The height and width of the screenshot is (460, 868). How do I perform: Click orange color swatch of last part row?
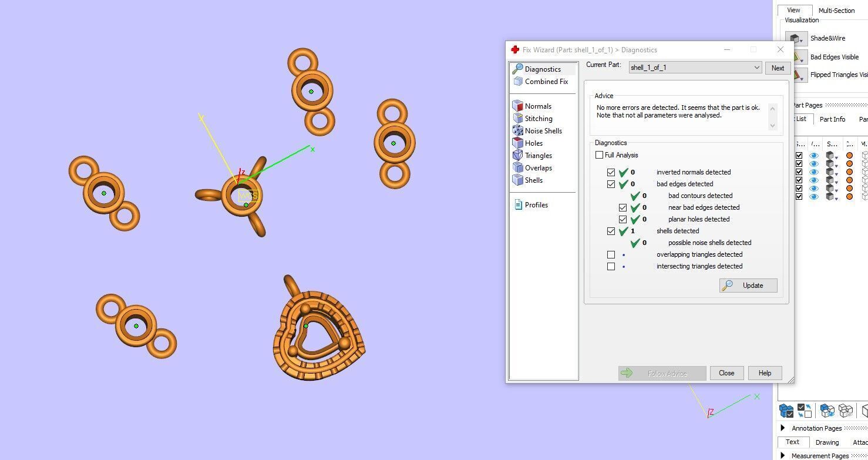pos(849,197)
